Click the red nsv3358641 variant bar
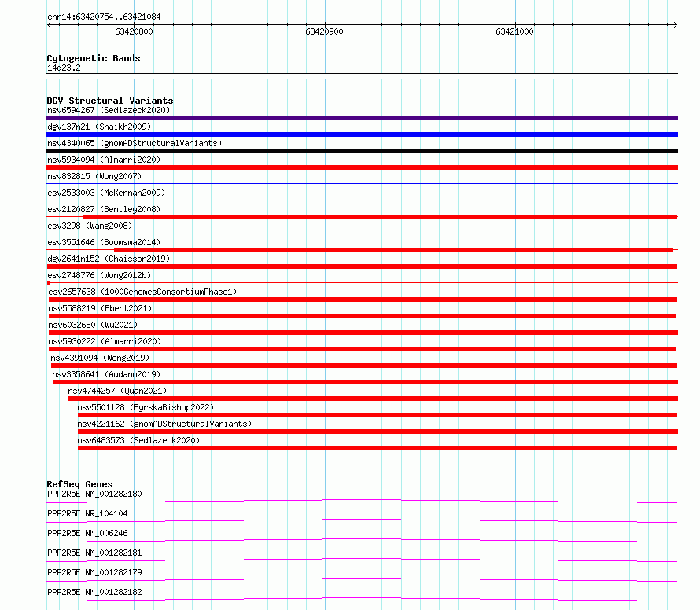 pos(365,382)
